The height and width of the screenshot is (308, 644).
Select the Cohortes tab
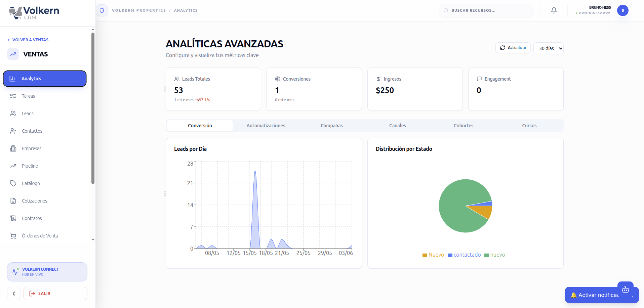click(464, 126)
